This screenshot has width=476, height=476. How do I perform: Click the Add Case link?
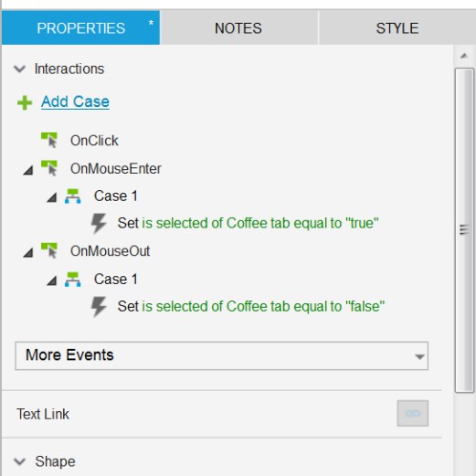tap(75, 101)
